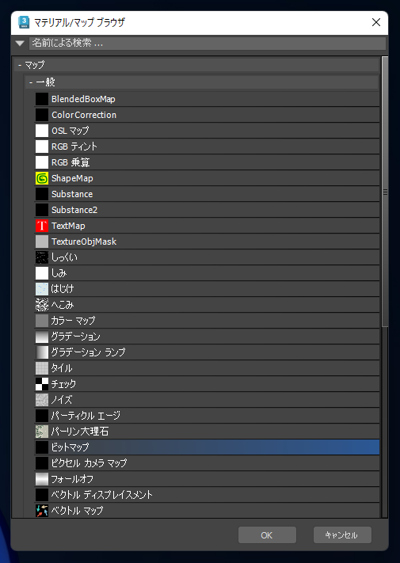400x563 pixels.
Task: Select the チェック row label
Action: [64, 384]
